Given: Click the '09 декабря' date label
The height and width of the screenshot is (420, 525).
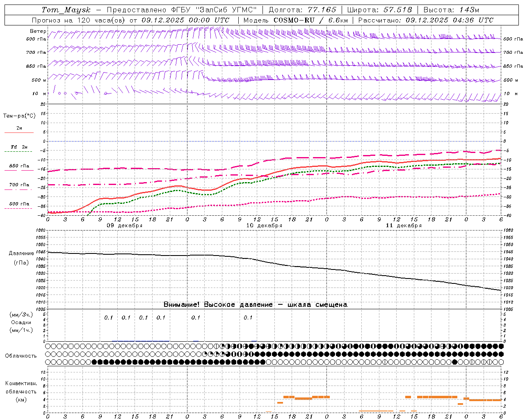Looking at the screenshot, I should coord(125,226).
